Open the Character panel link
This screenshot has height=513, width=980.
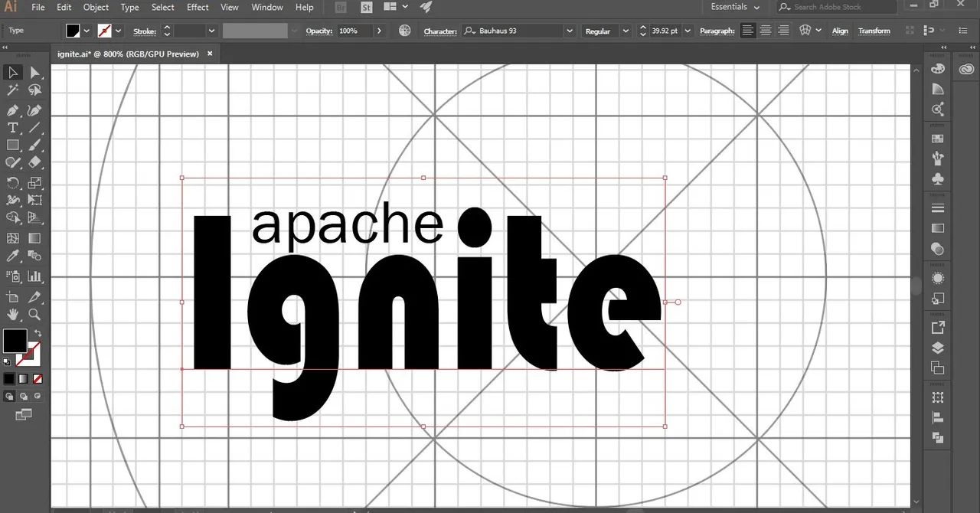440,31
